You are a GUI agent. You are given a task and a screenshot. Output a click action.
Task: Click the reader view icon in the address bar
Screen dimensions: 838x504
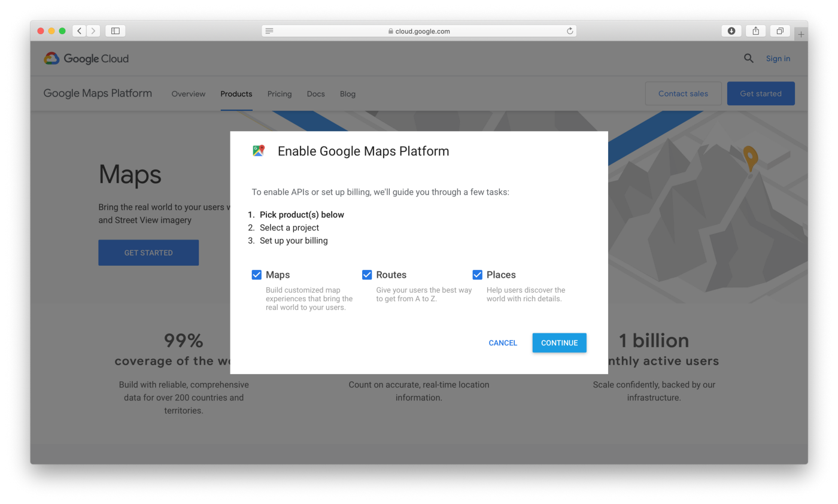point(269,31)
